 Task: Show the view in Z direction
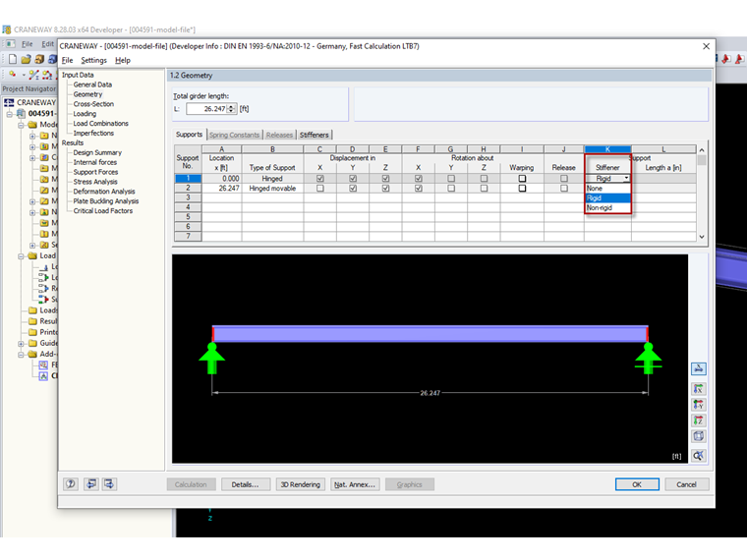pos(699,420)
